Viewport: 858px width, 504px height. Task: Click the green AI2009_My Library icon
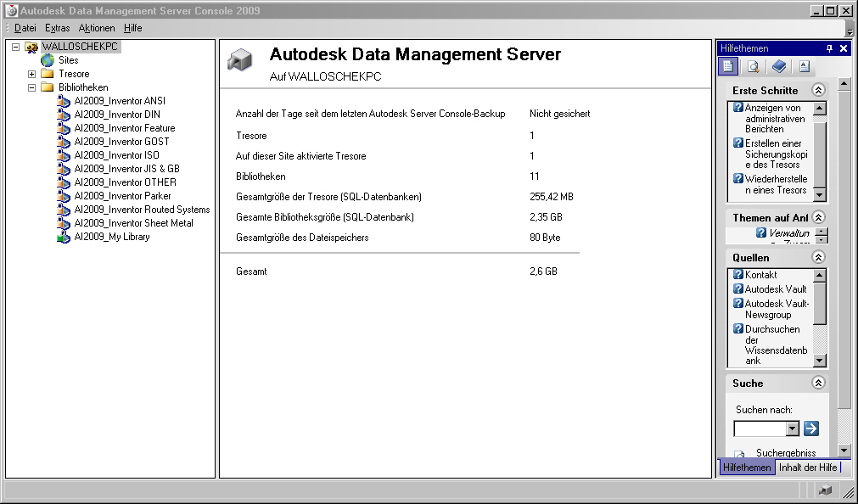64,237
